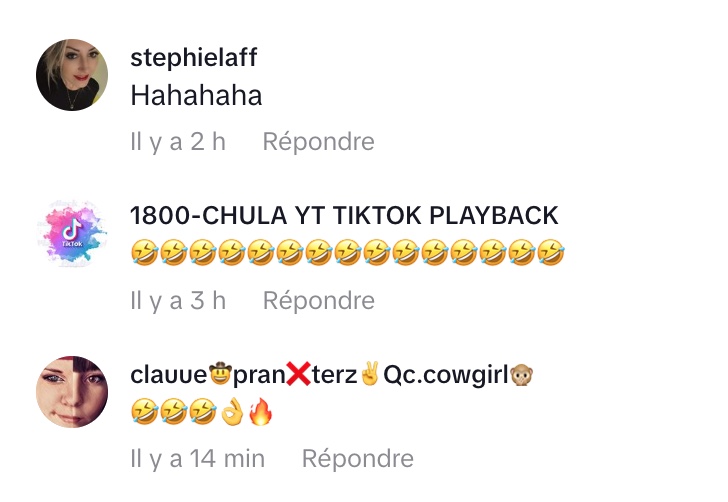The width and height of the screenshot is (728, 502).
Task: Open stephielaff's profile picture
Action: tap(72, 75)
